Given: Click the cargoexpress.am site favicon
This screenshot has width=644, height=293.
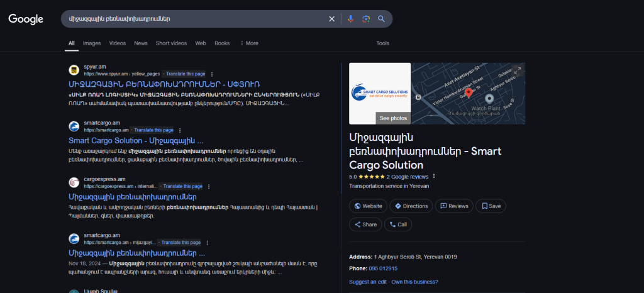Looking at the screenshot, I should click(74, 182).
